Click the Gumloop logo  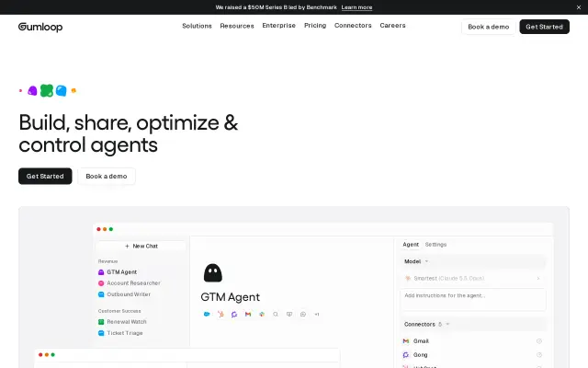point(40,27)
